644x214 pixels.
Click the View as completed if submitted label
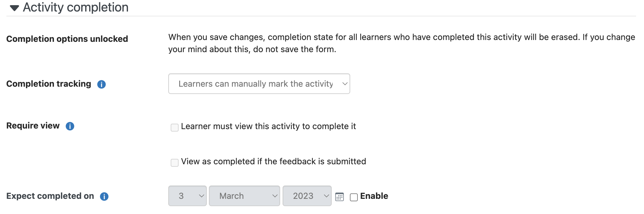click(273, 162)
